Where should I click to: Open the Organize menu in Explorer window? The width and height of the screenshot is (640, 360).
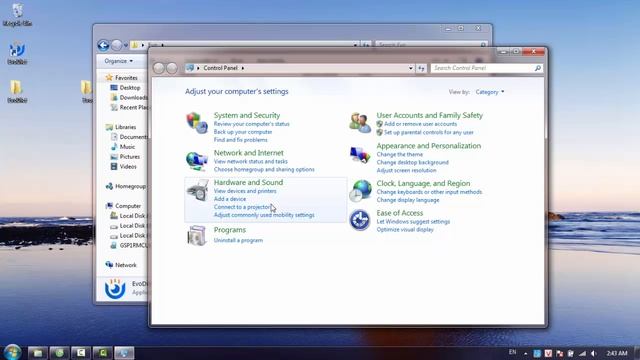pyautogui.click(x=118, y=61)
